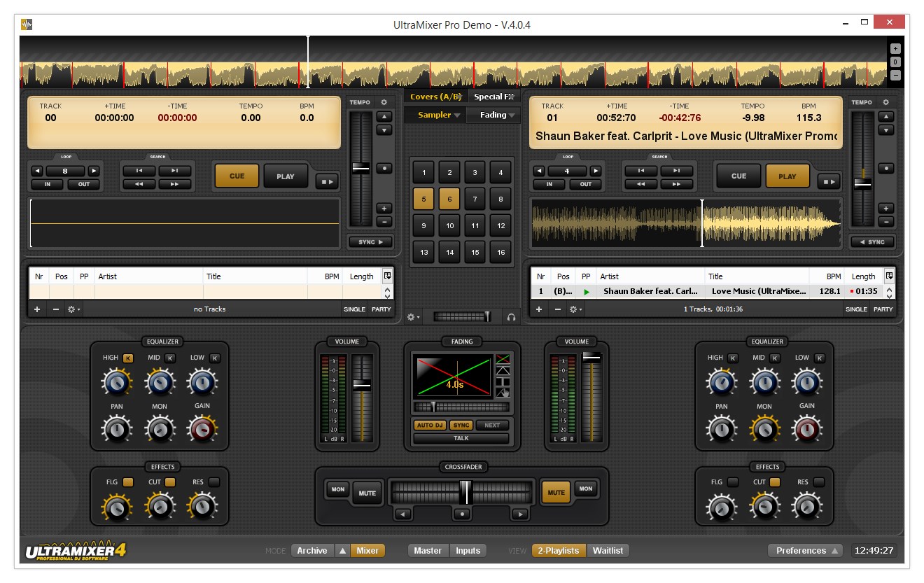
Task: Reset waveform zoom with 0 button
Action: tap(895, 62)
